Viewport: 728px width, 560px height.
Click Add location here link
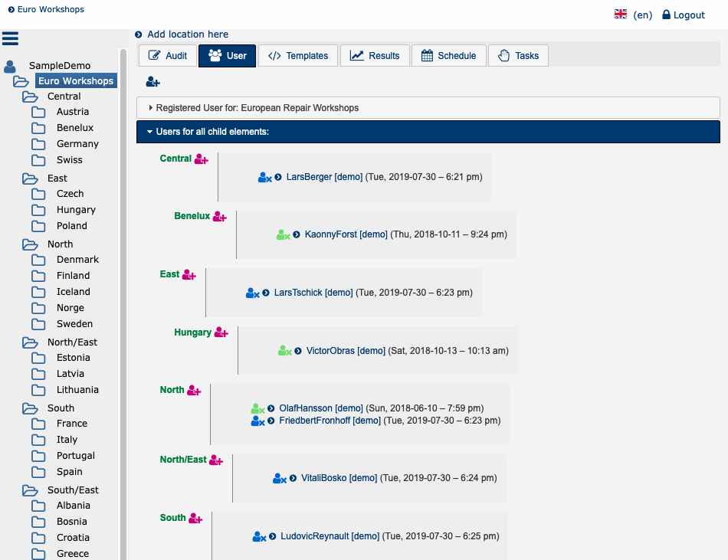tap(188, 34)
